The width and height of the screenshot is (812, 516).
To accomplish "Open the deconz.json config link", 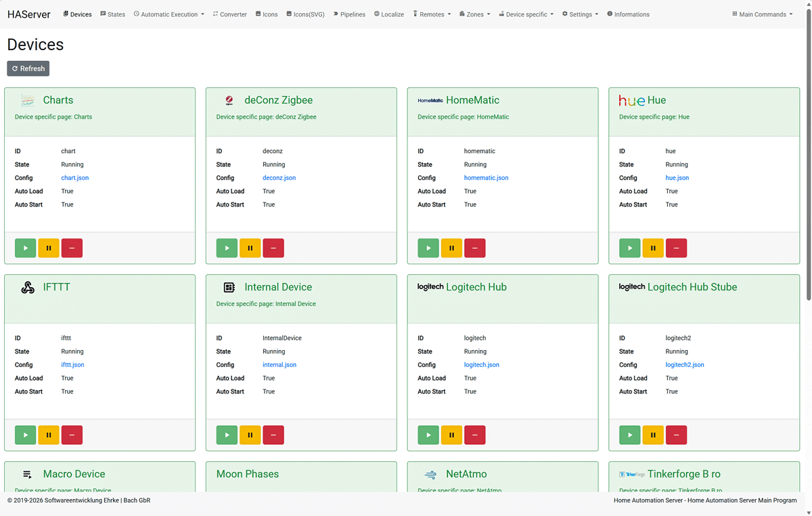I will coord(279,178).
